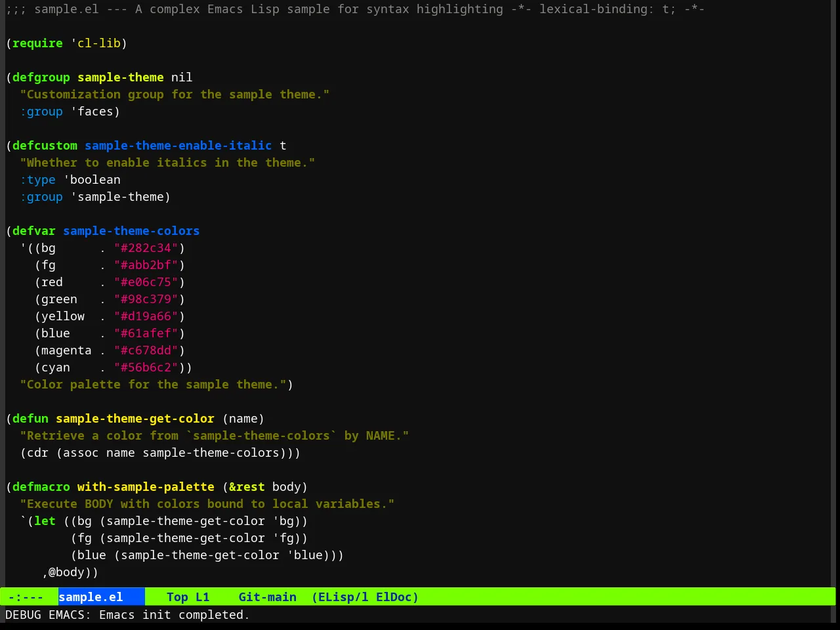Click the &rest keyword
Viewport: 840px width, 630px height.
pyautogui.click(x=247, y=487)
